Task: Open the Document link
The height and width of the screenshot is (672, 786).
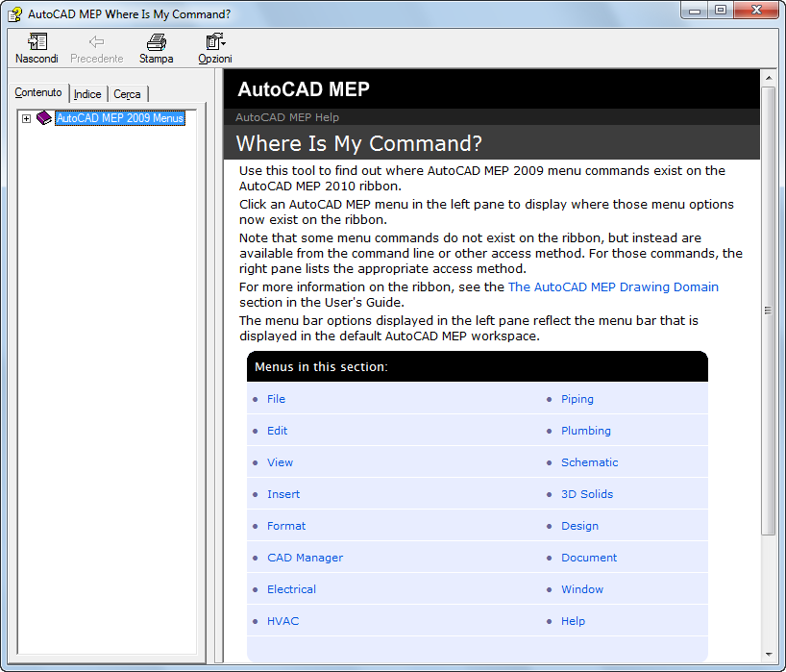Action: click(589, 558)
